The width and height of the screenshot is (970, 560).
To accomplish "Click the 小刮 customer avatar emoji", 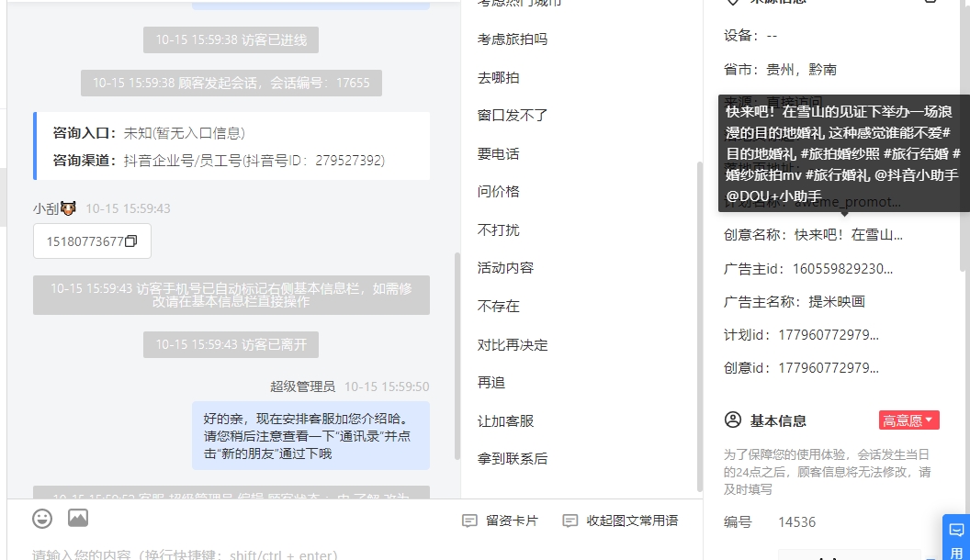I will click(68, 208).
